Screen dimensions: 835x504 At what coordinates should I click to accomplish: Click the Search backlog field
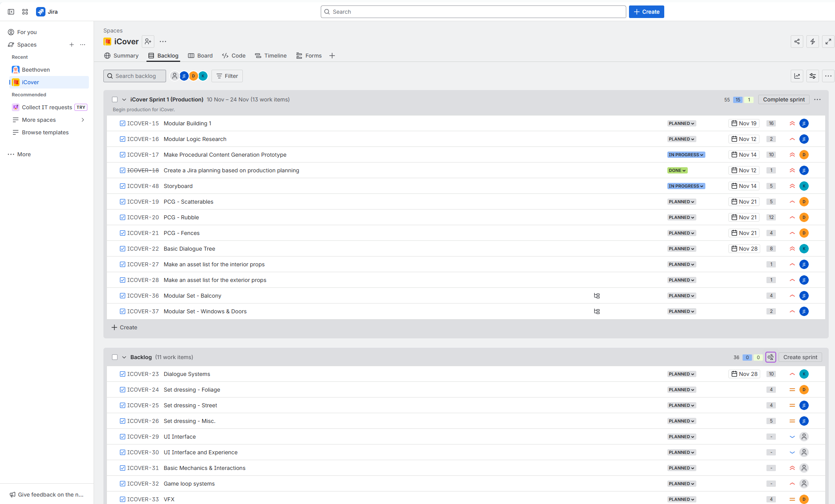(x=135, y=76)
